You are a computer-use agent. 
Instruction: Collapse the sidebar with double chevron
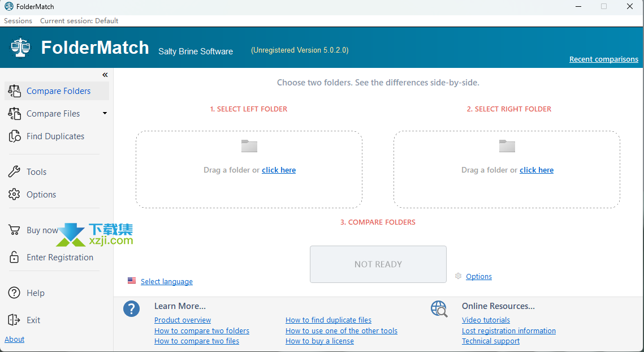tap(105, 75)
